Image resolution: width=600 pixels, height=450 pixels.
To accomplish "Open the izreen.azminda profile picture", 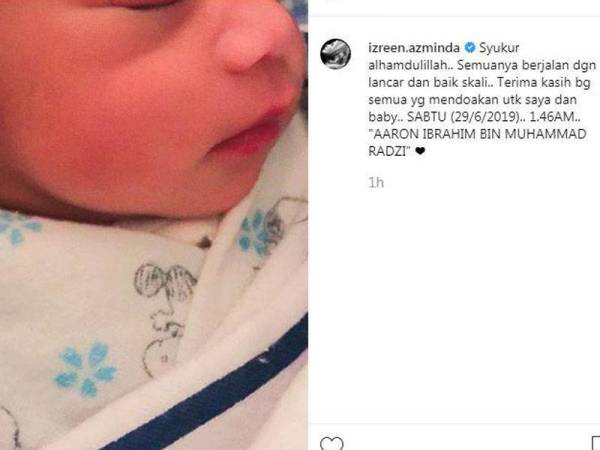I will [x=335, y=54].
